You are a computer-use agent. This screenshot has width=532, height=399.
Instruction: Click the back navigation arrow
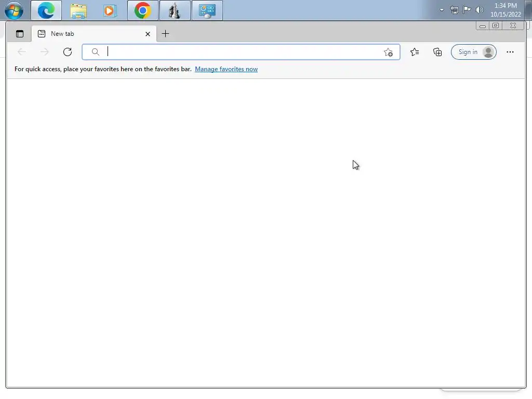point(22,52)
